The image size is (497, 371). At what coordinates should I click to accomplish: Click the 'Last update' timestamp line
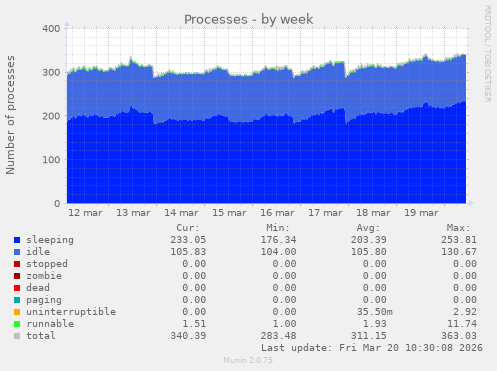[x=372, y=348]
